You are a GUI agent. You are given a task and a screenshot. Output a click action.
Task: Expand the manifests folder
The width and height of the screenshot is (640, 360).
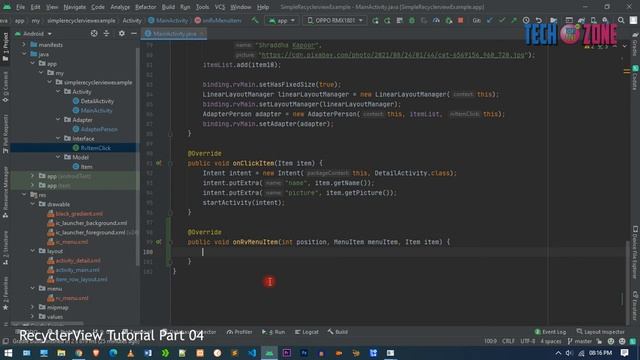(x=24, y=44)
